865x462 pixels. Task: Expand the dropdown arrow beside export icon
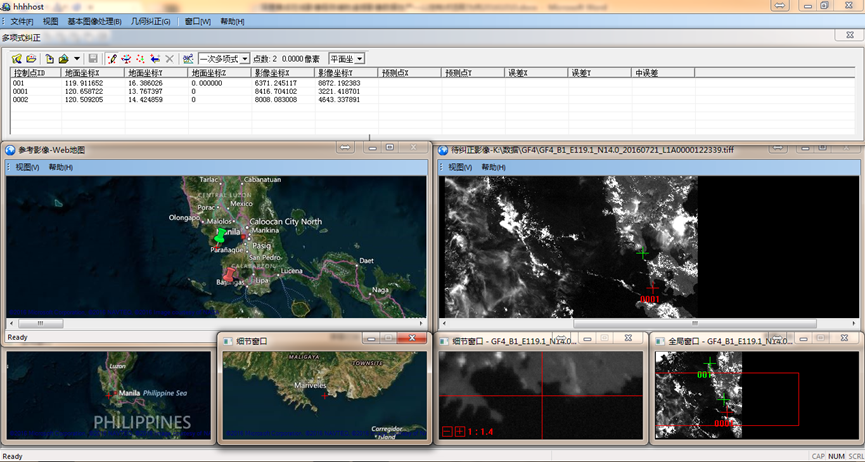77,59
